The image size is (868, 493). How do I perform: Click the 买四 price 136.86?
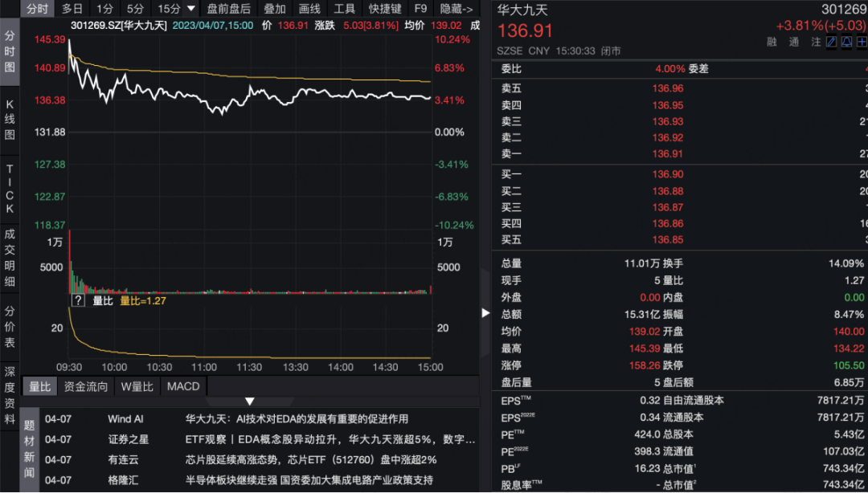pyautogui.click(x=668, y=223)
